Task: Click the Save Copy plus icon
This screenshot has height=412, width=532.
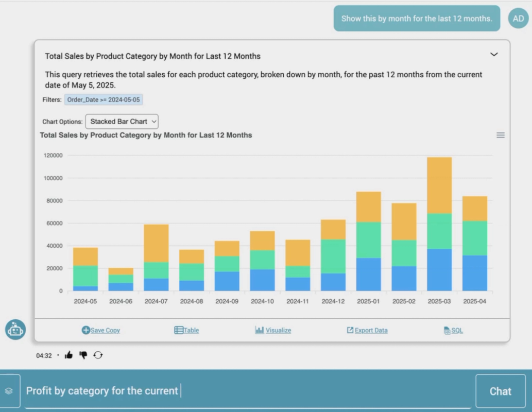Action: pyautogui.click(x=86, y=330)
